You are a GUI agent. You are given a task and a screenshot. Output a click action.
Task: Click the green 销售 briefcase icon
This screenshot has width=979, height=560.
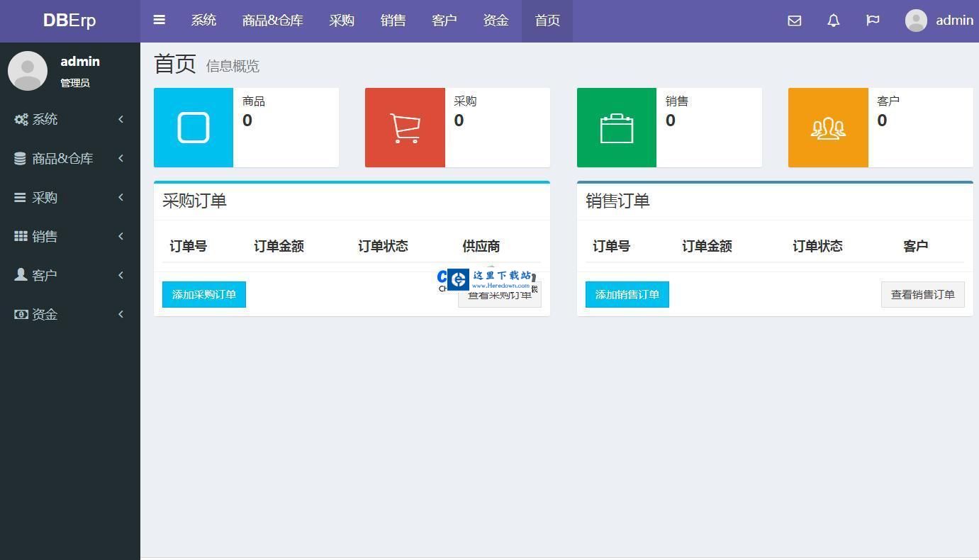pos(616,128)
